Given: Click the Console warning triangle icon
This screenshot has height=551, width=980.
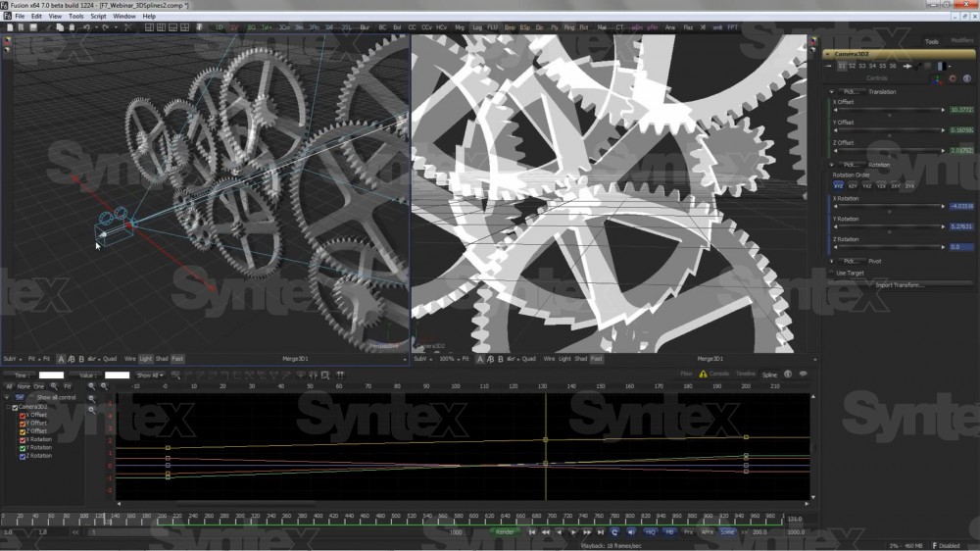Looking at the screenshot, I should coord(703,374).
